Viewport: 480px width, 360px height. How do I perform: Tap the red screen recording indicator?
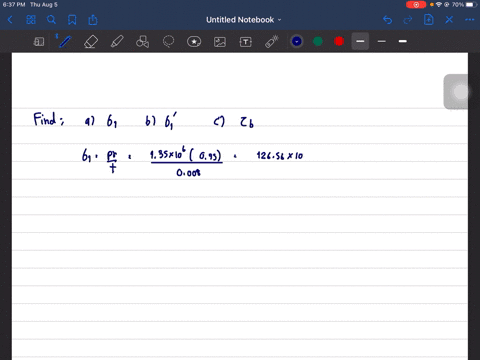coord(416,5)
